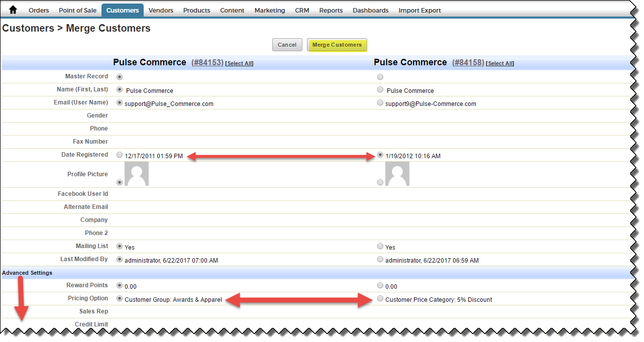Click the Credit Limit row label

tap(91, 324)
